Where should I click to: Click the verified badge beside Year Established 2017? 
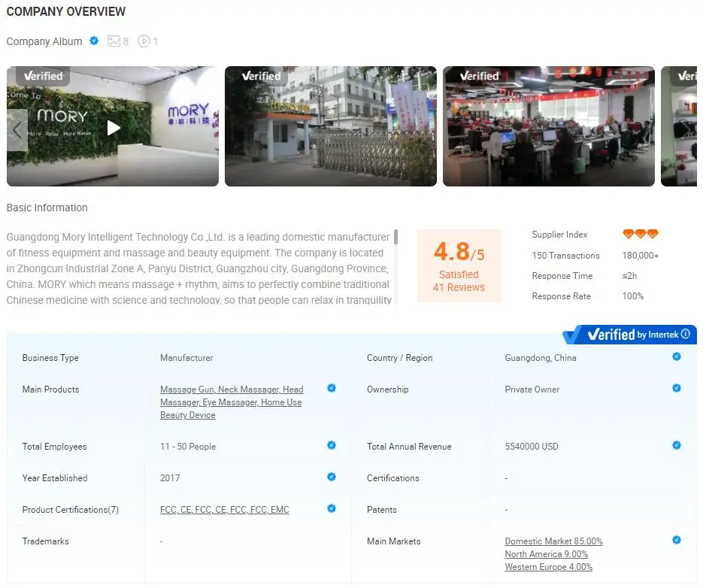click(332, 476)
